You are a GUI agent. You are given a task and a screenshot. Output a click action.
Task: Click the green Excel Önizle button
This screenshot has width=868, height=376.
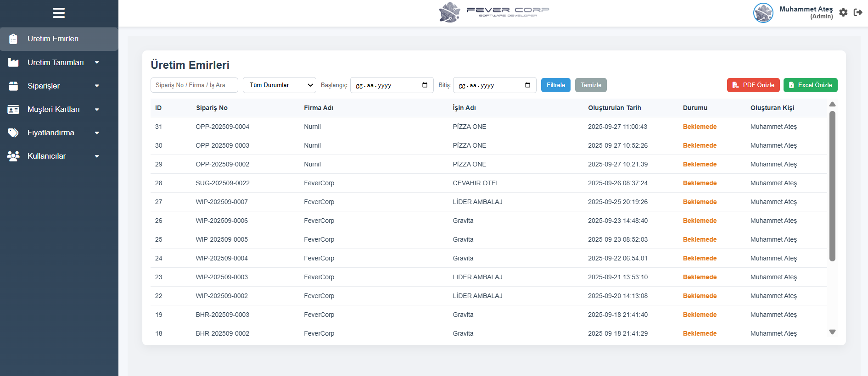click(810, 85)
